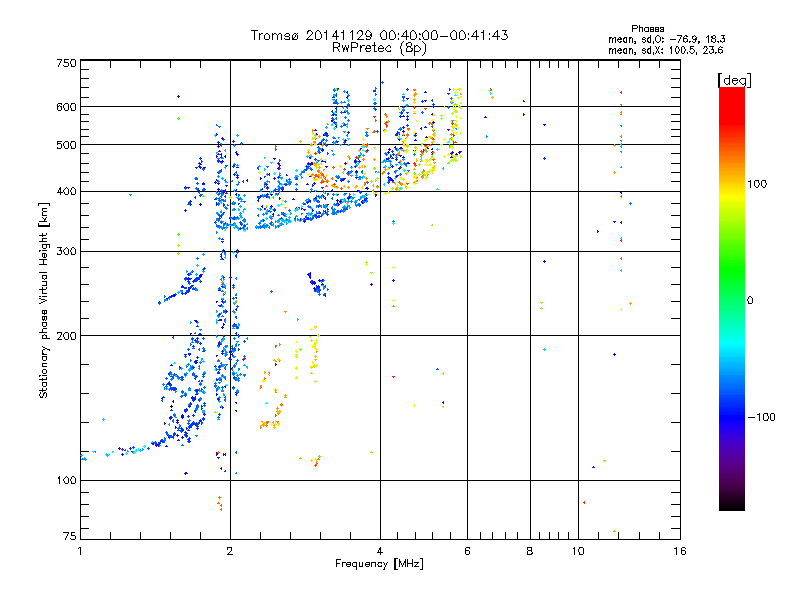
Task: Click the x-axis tick label "6"
Action: pos(467,551)
